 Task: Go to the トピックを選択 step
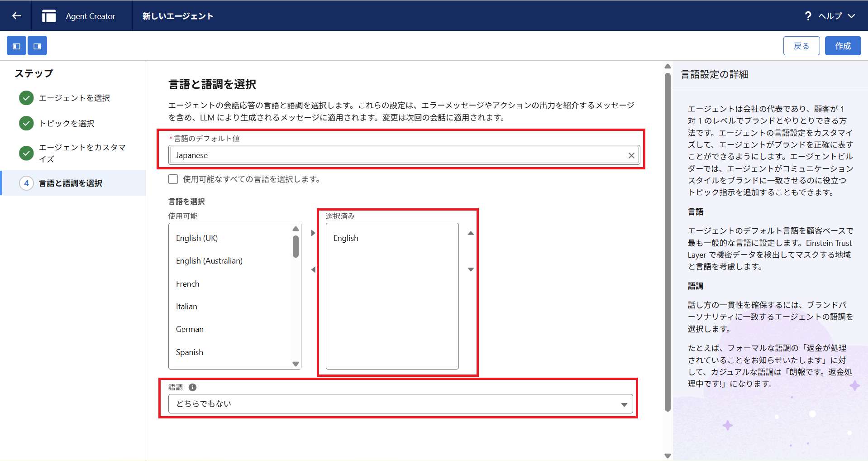click(67, 124)
